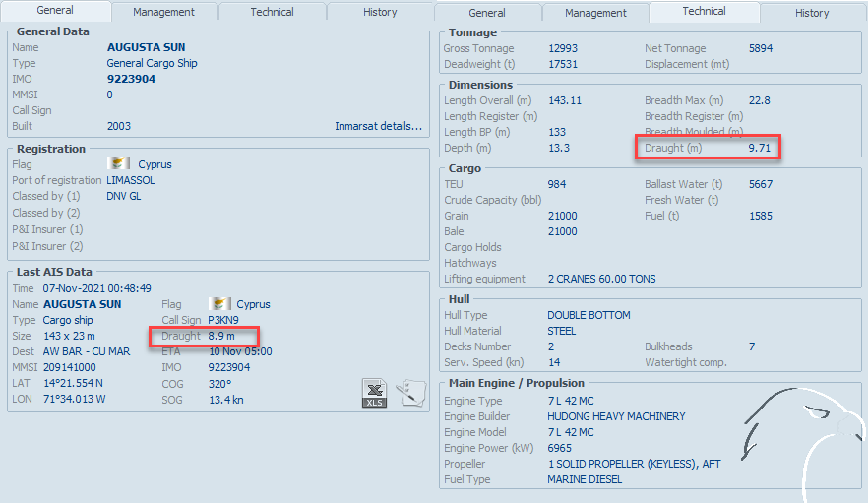868x503 pixels.
Task: Click destination AW BAR - CU MAR
Action: 87,351
